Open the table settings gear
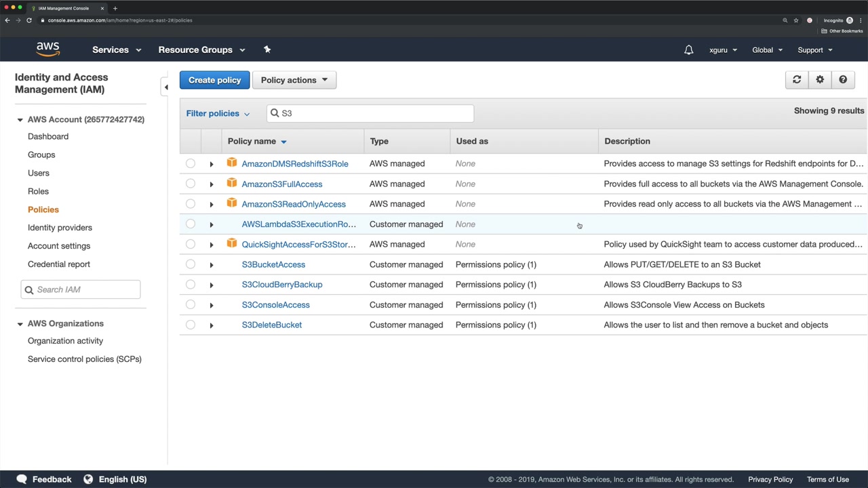This screenshot has width=868, height=488. click(820, 80)
